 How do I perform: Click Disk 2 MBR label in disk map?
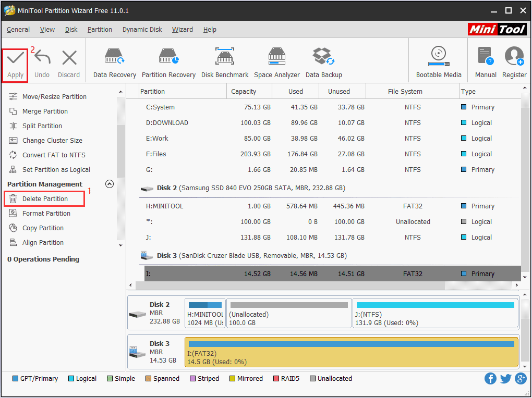[x=155, y=313]
